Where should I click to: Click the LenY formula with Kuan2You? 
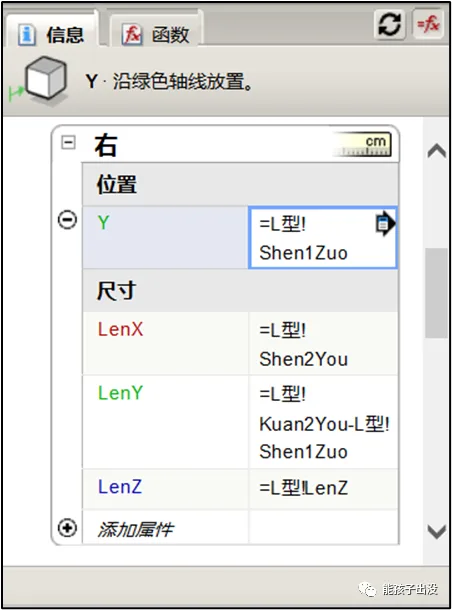pos(323,422)
